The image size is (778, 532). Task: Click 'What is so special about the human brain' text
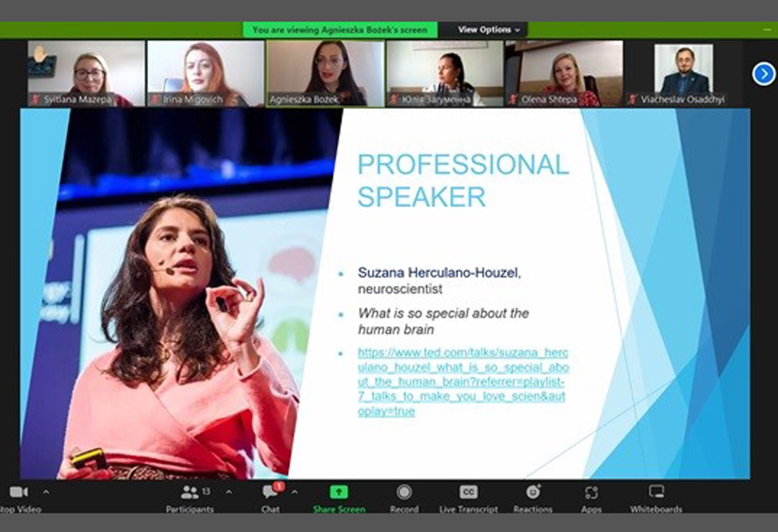(x=443, y=321)
